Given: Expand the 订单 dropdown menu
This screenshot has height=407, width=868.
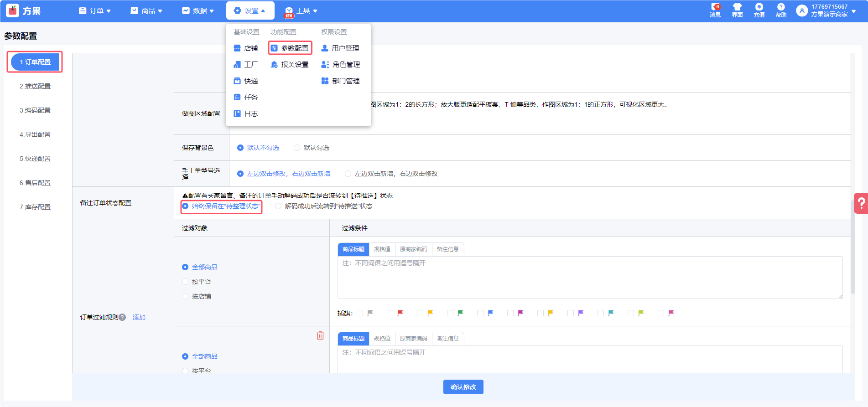Looking at the screenshot, I should [x=95, y=10].
